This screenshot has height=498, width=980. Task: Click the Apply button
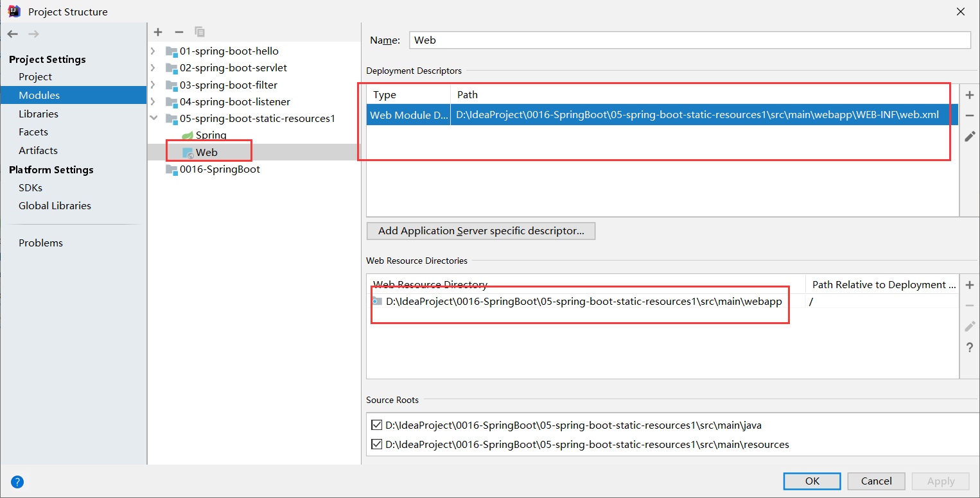[x=941, y=481]
